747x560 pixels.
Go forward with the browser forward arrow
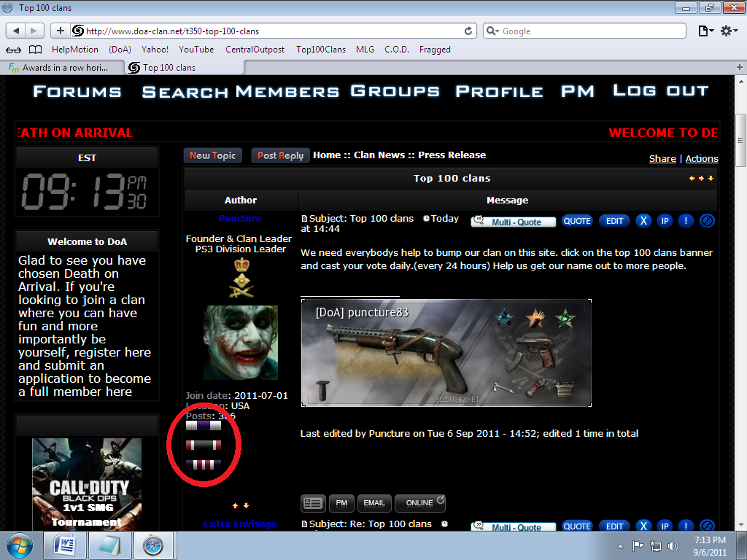point(34,31)
